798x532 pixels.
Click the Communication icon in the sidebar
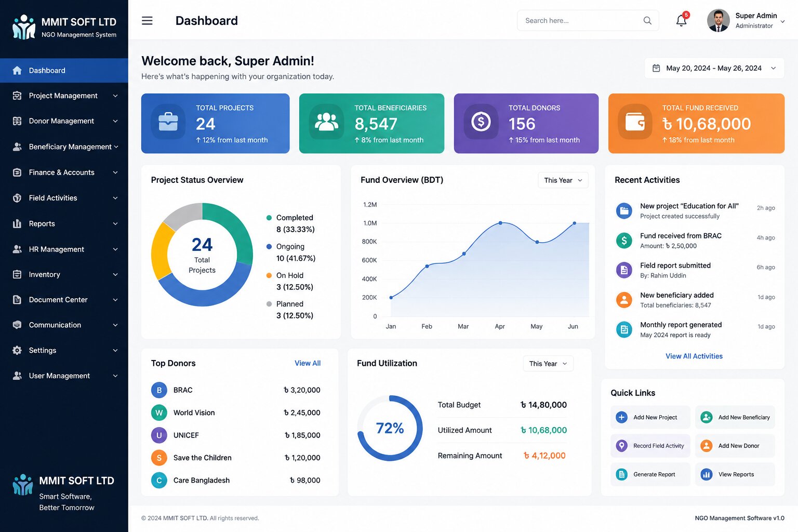(17, 325)
